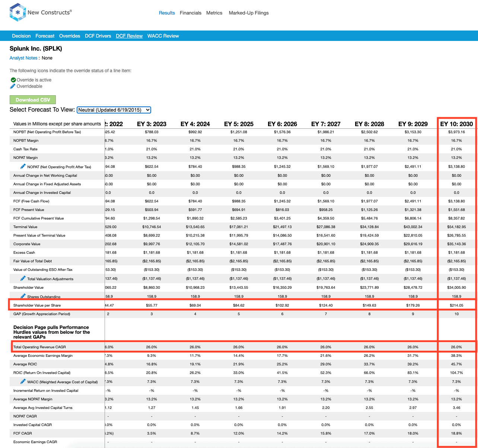
Task: Open the Overrides tab
Action: [70, 36]
